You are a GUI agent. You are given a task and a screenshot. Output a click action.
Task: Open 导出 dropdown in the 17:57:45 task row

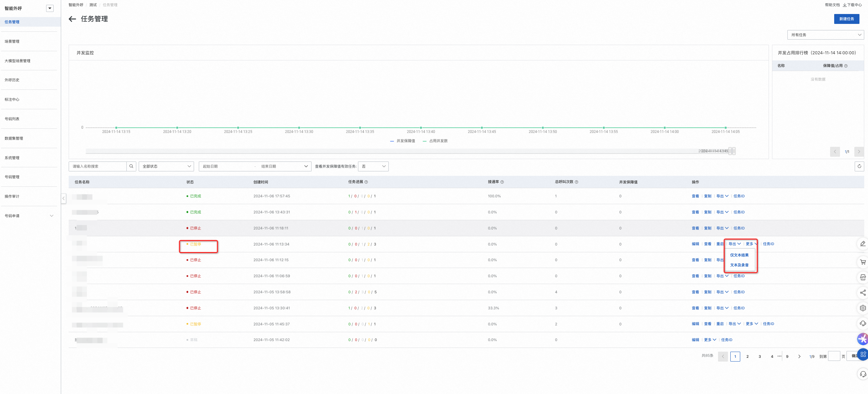[722, 196]
